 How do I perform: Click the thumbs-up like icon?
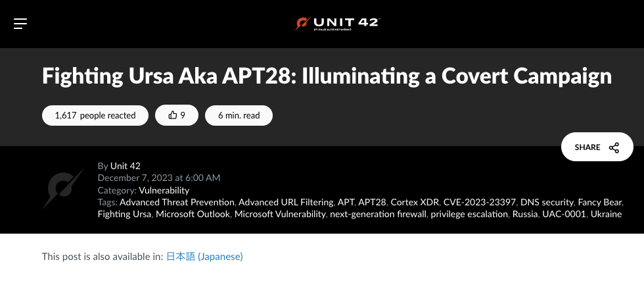pos(173,115)
